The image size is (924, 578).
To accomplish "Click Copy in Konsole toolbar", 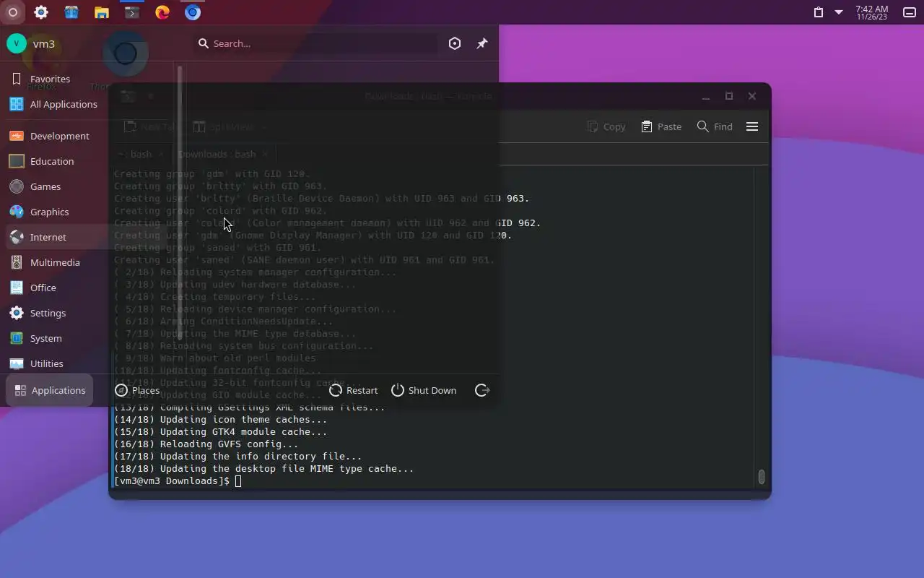I will (606, 126).
